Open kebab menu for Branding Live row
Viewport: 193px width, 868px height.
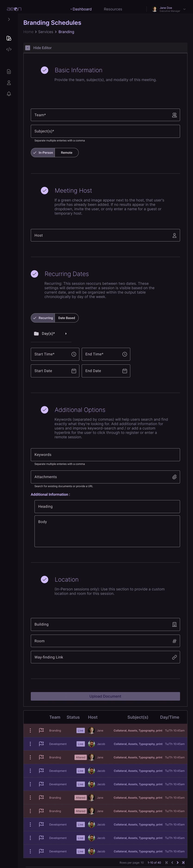[x=30, y=730]
